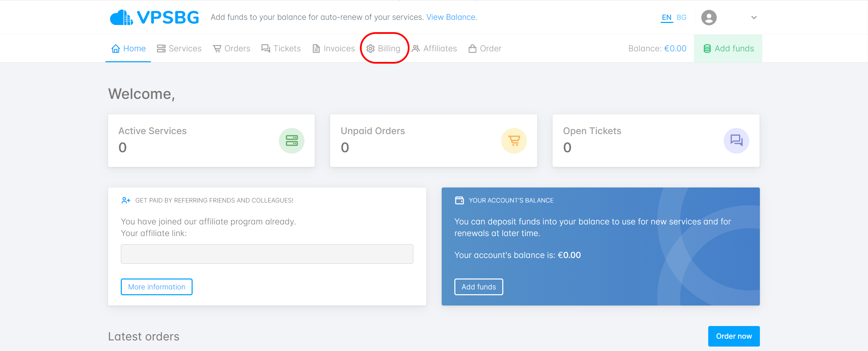Open the Tickets menu item
This screenshot has width=868, height=351.
point(281,49)
